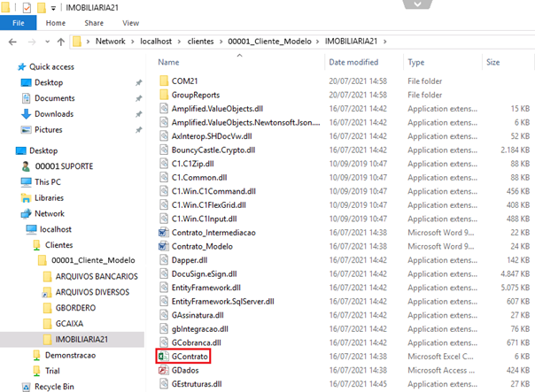Select the file AxInterop.SHDocVw.dll

coord(212,136)
